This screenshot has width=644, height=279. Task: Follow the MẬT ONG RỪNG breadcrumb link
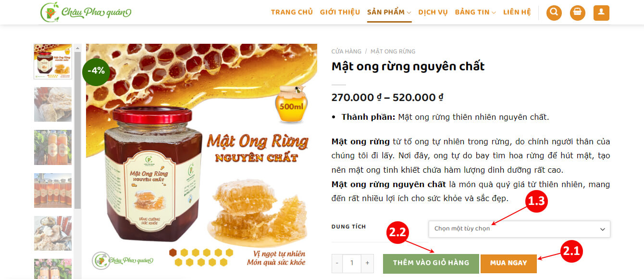[393, 51]
